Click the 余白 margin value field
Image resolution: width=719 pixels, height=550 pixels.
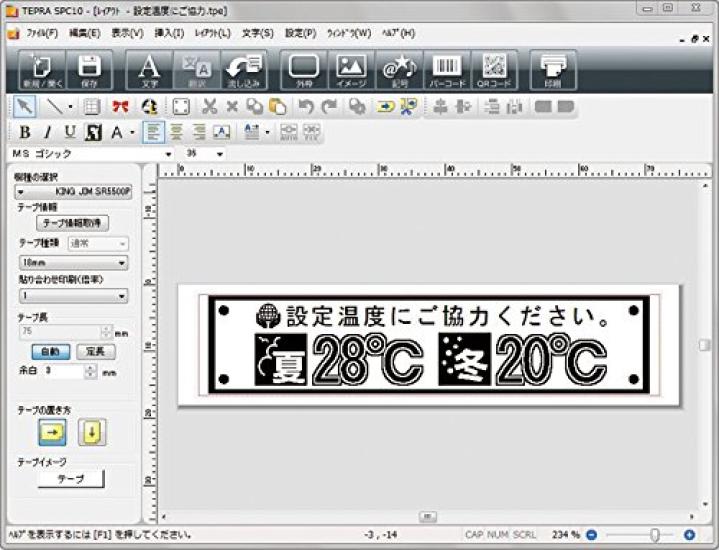tap(61, 371)
